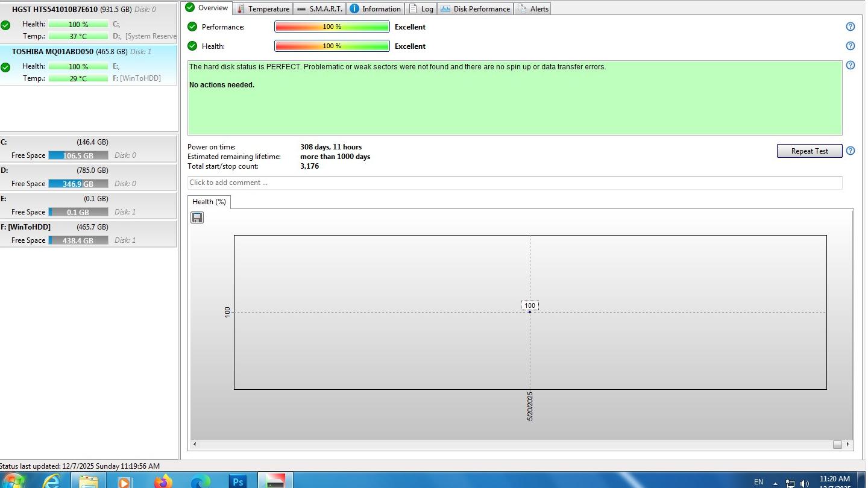Click the help icon next to Repeat Test

pyautogui.click(x=851, y=151)
